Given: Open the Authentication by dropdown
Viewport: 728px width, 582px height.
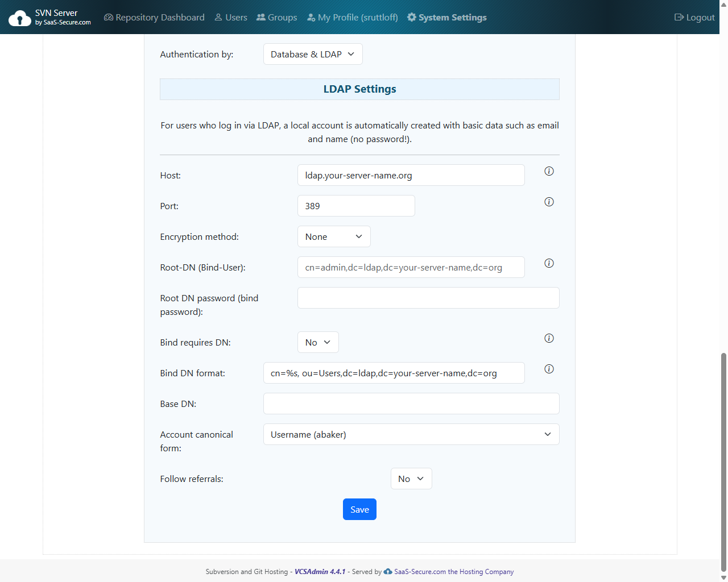Looking at the screenshot, I should (x=313, y=54).
